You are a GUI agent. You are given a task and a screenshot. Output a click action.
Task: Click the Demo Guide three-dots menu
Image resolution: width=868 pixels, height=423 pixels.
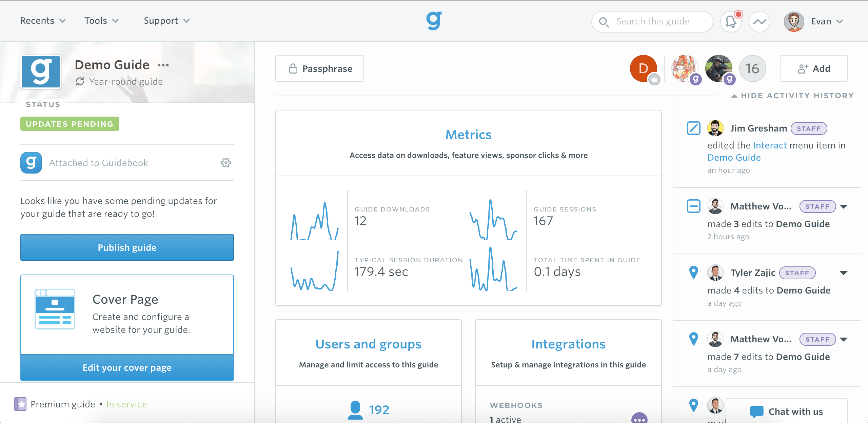pos(163,65)
